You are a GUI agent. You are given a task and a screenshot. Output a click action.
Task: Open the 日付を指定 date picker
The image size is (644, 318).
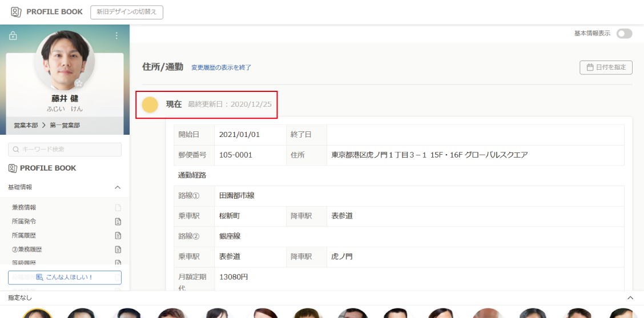606,67
